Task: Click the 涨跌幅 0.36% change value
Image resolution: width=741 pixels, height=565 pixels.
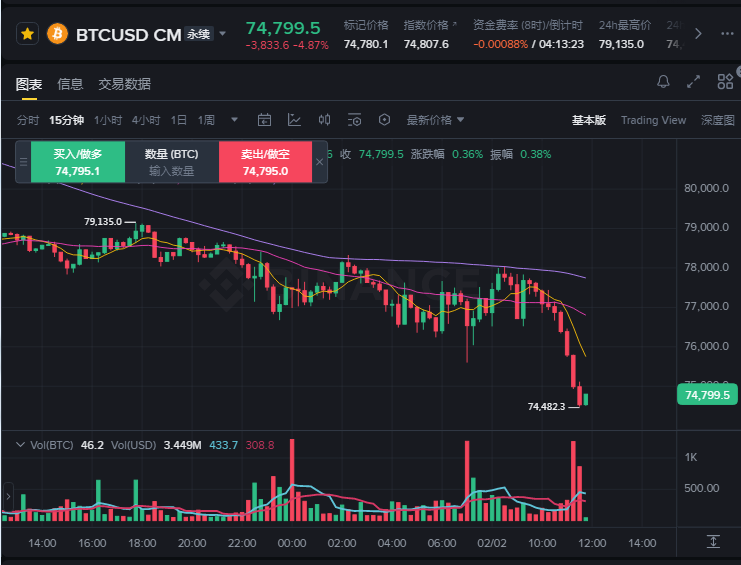Action: coord(467,154)
